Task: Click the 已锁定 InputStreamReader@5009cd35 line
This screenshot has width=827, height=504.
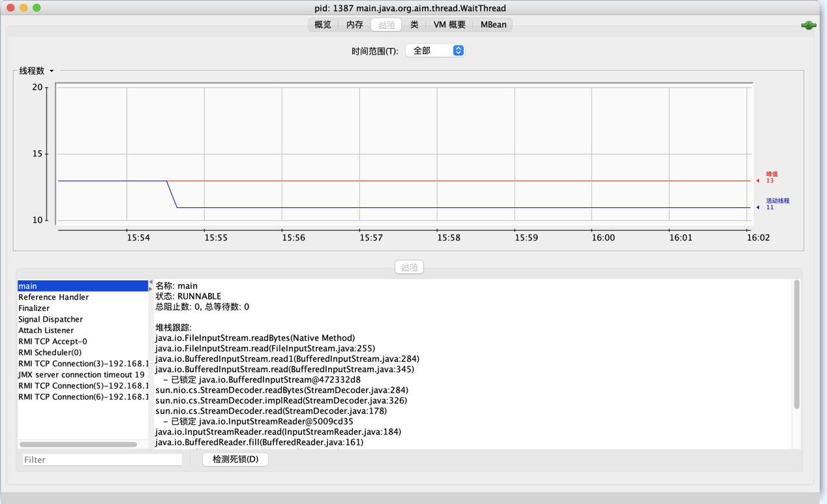Action: click(x=258, y=421)
